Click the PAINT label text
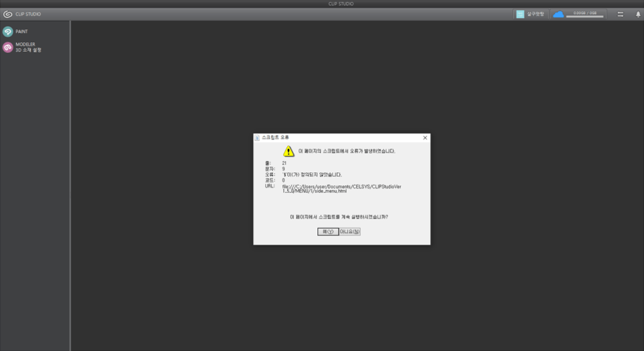Screen dimensions: 644x351 pos(21,32)
